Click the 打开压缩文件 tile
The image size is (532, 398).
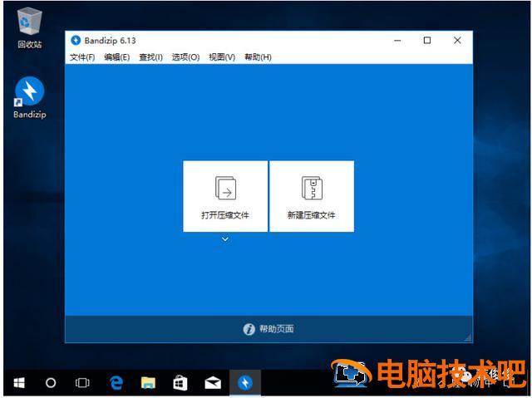tap(225, 196)
